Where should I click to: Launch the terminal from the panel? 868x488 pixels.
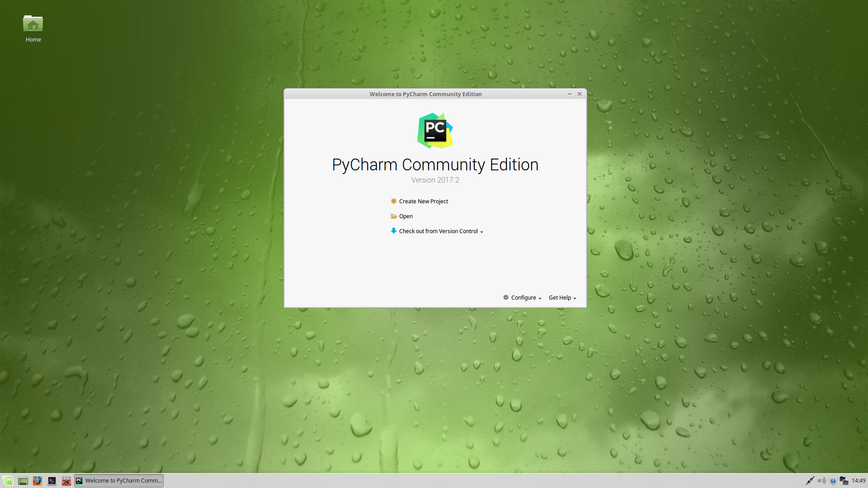pos(52,481)
